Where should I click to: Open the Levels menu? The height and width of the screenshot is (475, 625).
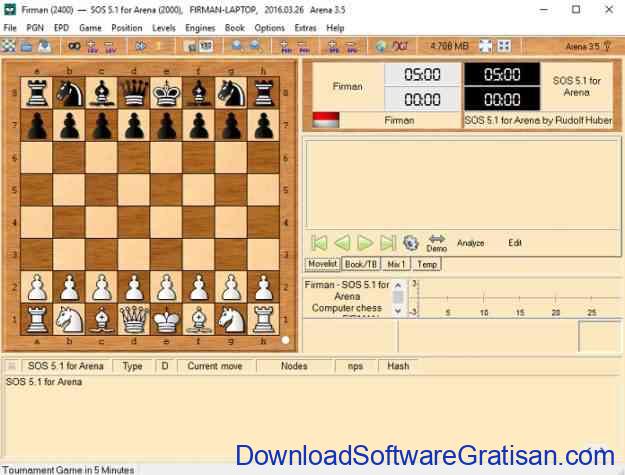pos(164,28)
